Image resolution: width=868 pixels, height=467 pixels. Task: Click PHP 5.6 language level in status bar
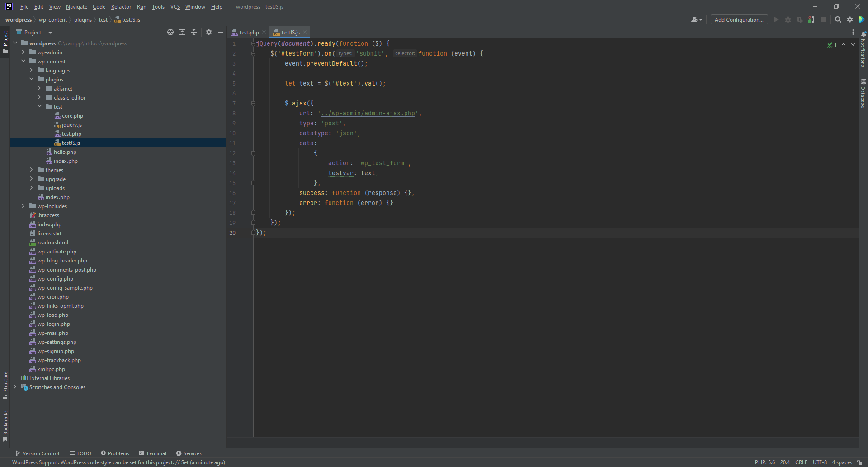coord(764,462)
